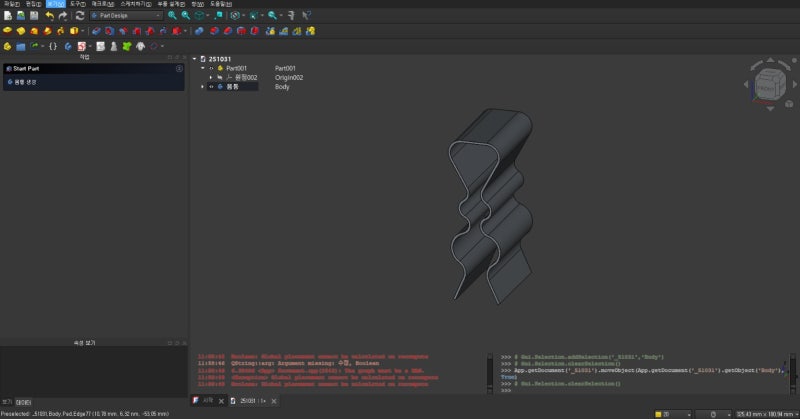Click the datum plane icon
The height and width of the screenshot is (419, 800).
(x=154, y=46)
